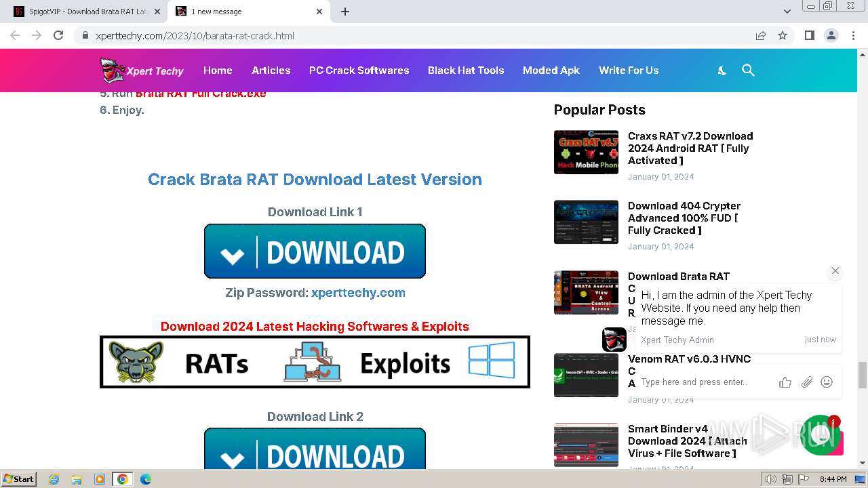The height and width of the screenshot is (488, 868).
Task: Toggle dark mode with the moon icon
Action: pyautogui.click(x=722, y=70)
